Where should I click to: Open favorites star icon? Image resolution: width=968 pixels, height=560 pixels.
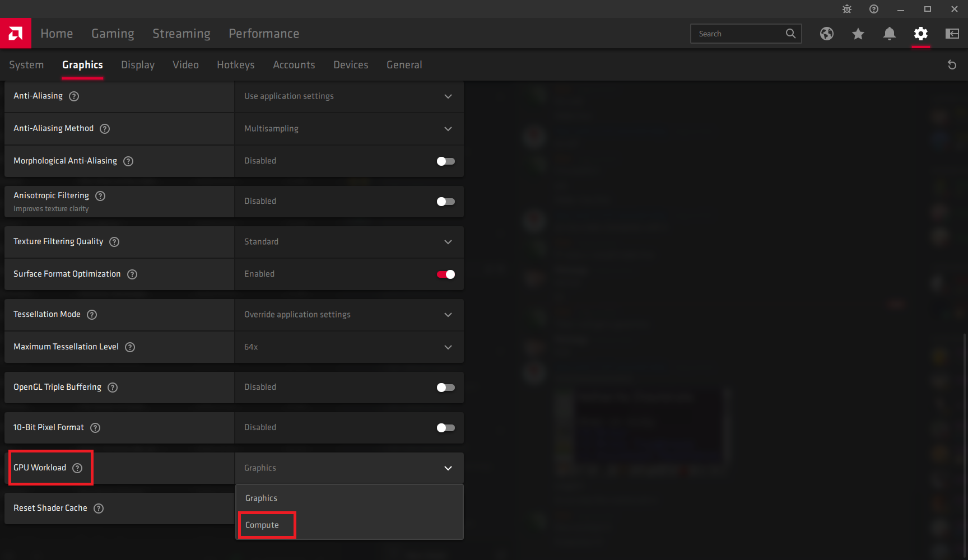(x=858, y=34)
